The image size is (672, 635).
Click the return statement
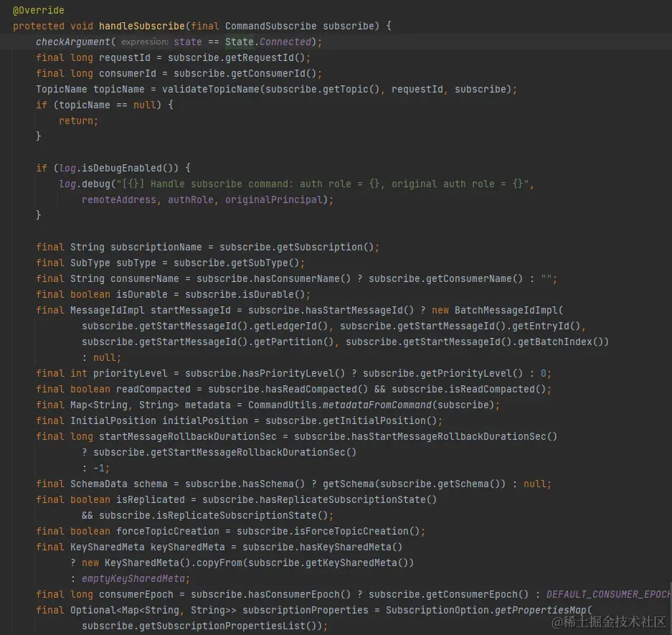coord(78,121)
